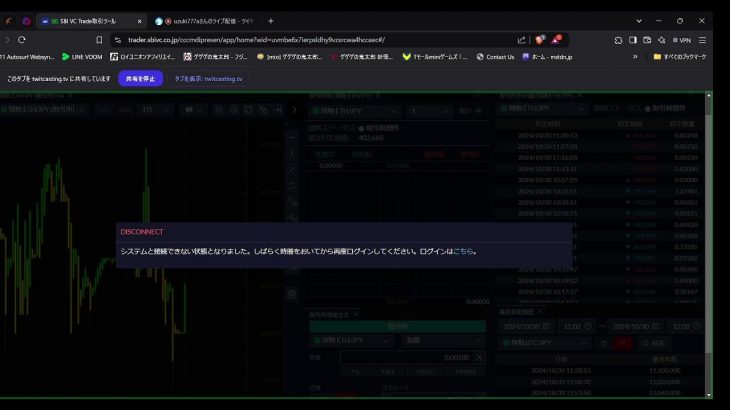Open the LINE VOOM bookmark
The image size is (730, 410).
(82, 57)
